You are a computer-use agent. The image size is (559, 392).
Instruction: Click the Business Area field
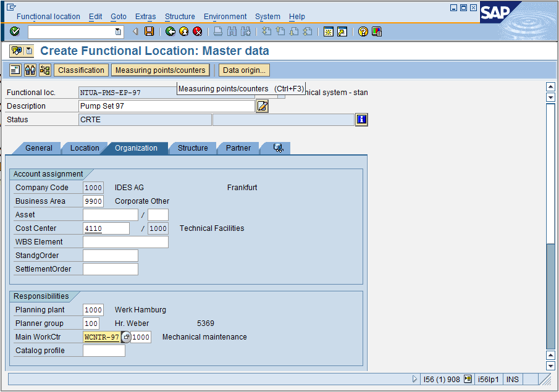click(x=93, y=201)
